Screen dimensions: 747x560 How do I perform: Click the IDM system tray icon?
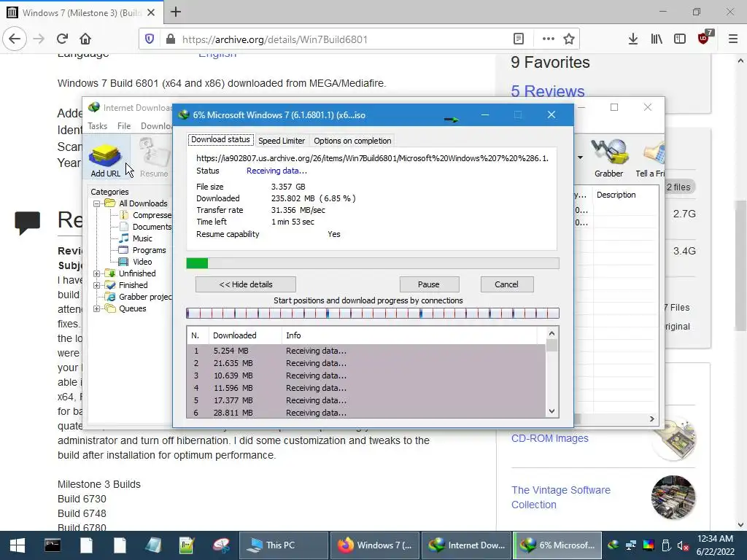(x=613, y=545)
